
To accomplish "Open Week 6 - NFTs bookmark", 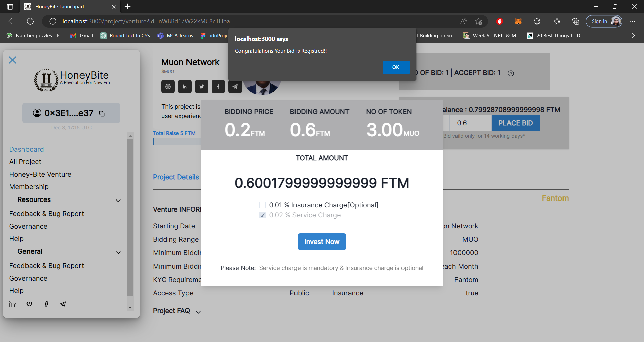I will (491, 36).
